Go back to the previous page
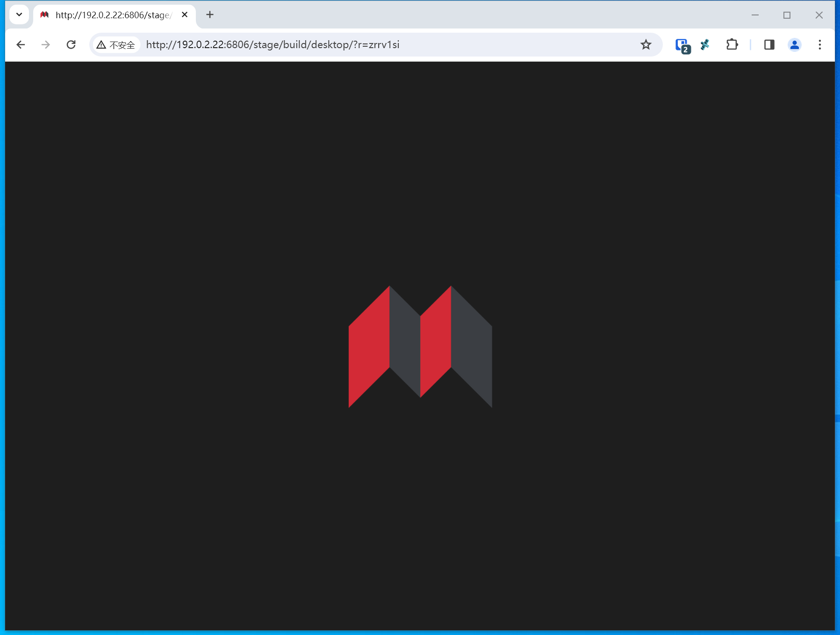Viewport: 840px width, 635px height. (21, 45)
